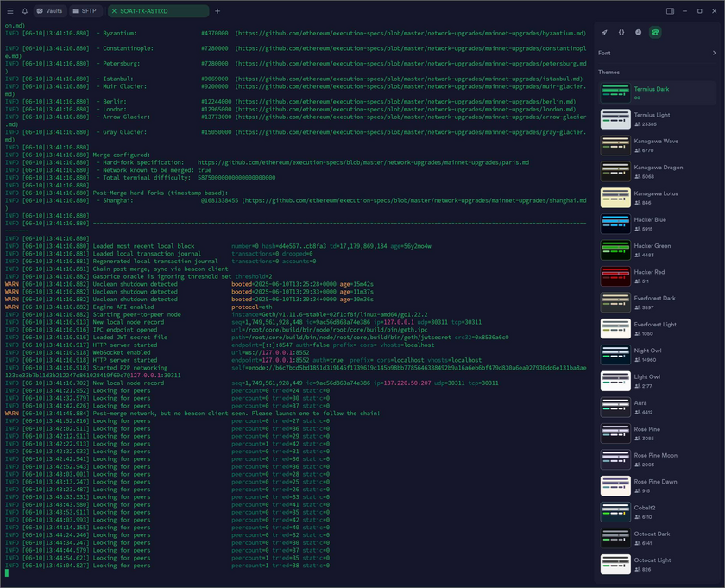Maximize the Termius window
Screen dimensions: 725x588
[700, 11]
